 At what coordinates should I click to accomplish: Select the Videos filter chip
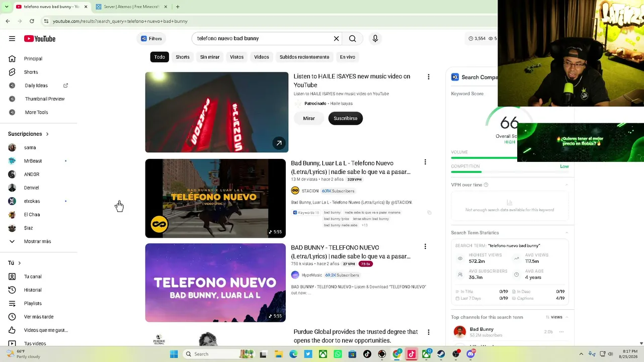(262, 57)
